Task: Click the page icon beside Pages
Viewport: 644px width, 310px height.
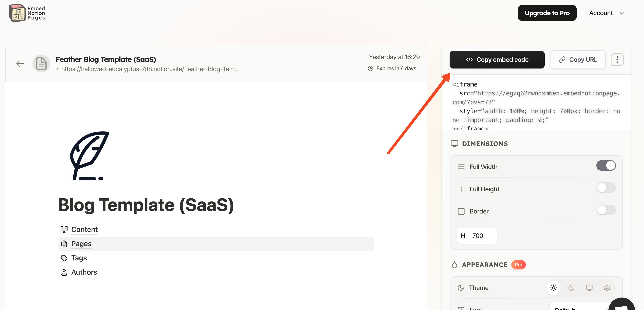Action: 64,244
